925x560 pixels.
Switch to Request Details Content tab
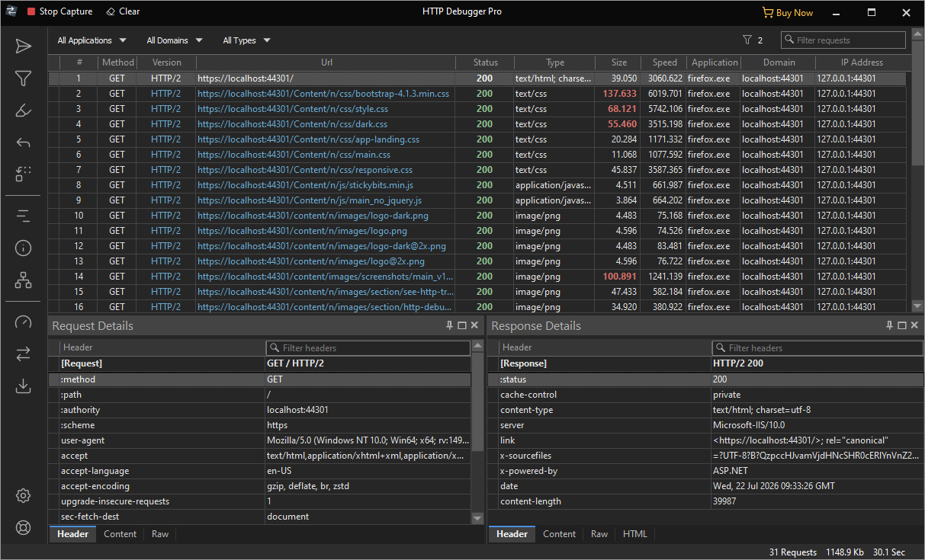click(x=120, y=534)
